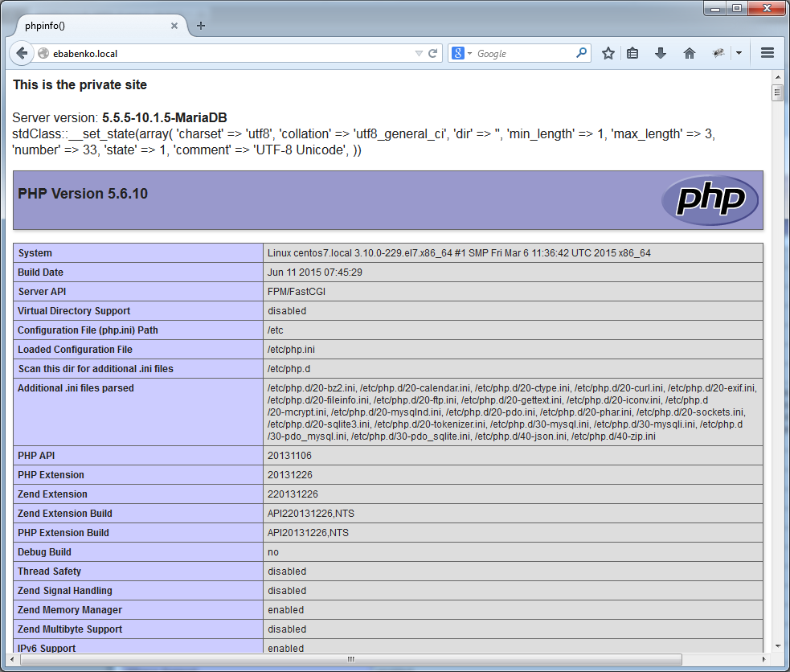Click the PHP logo image
The width and height of the screenshot is (790, 672).
click(710, 200)
